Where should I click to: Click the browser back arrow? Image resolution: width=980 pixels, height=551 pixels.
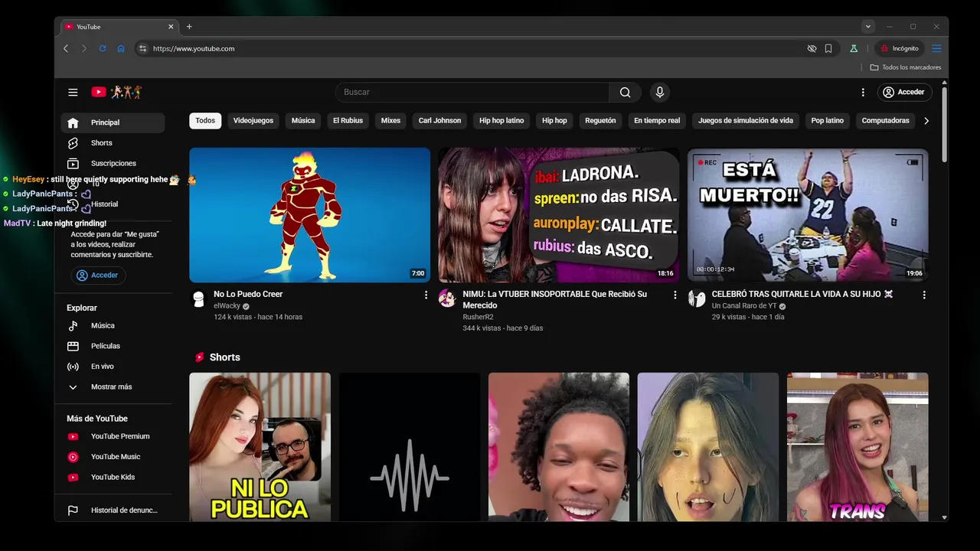point(66,48)
